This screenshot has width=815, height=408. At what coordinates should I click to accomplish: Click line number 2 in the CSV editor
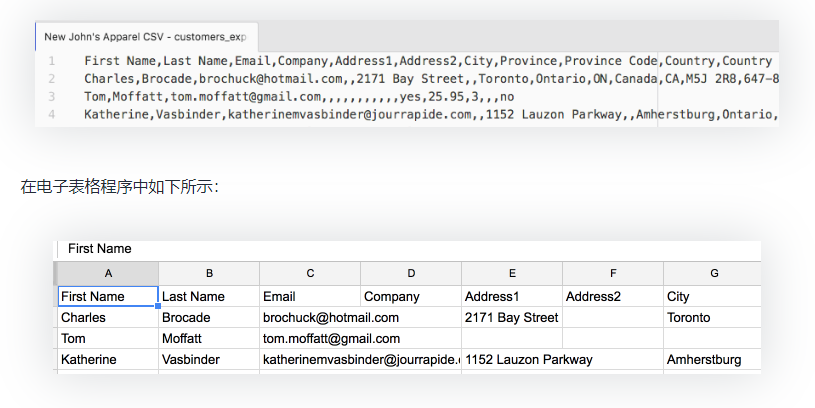tap(51, 79)
